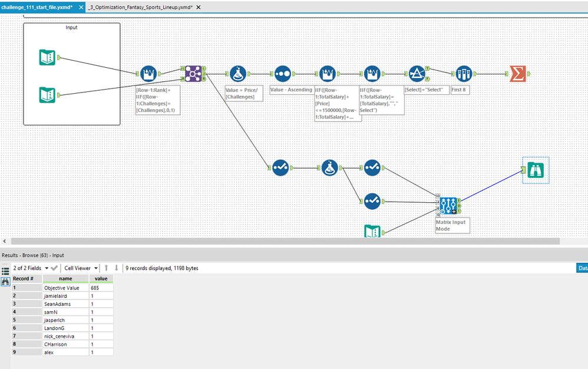Viewport: 588px width, 369px height.
Task: Click the value cell in the SeanAdams row
Action: 101,304
